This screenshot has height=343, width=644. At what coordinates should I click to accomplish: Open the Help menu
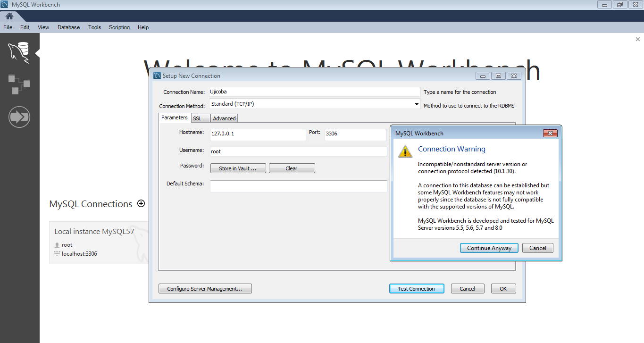(x=143, y=27)
